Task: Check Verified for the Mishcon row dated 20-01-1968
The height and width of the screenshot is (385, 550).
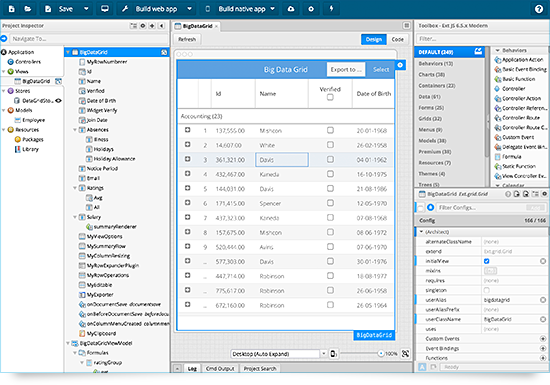Action: tap(330, 130)
